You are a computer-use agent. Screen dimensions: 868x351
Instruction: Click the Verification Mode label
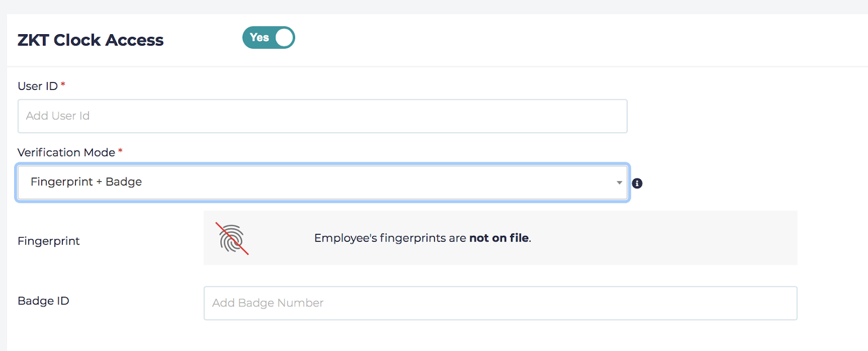tap(66, 152)
